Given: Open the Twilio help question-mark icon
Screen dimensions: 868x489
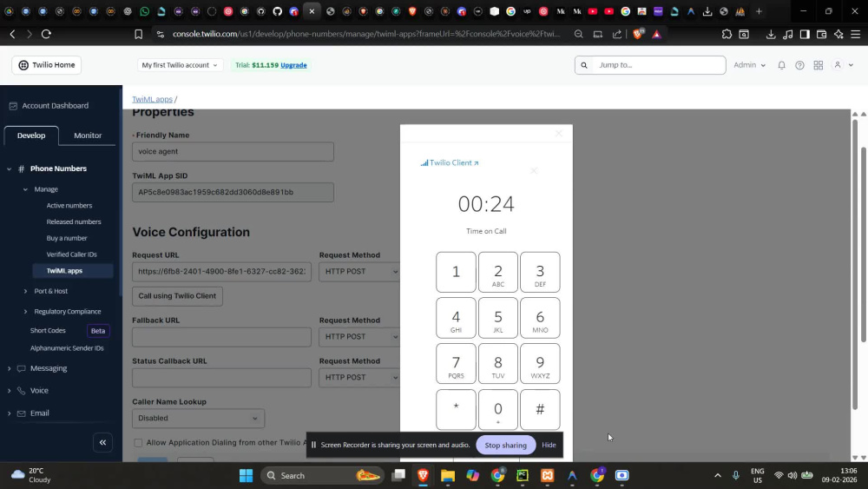Looking at the screenshot, I should 799,65.
